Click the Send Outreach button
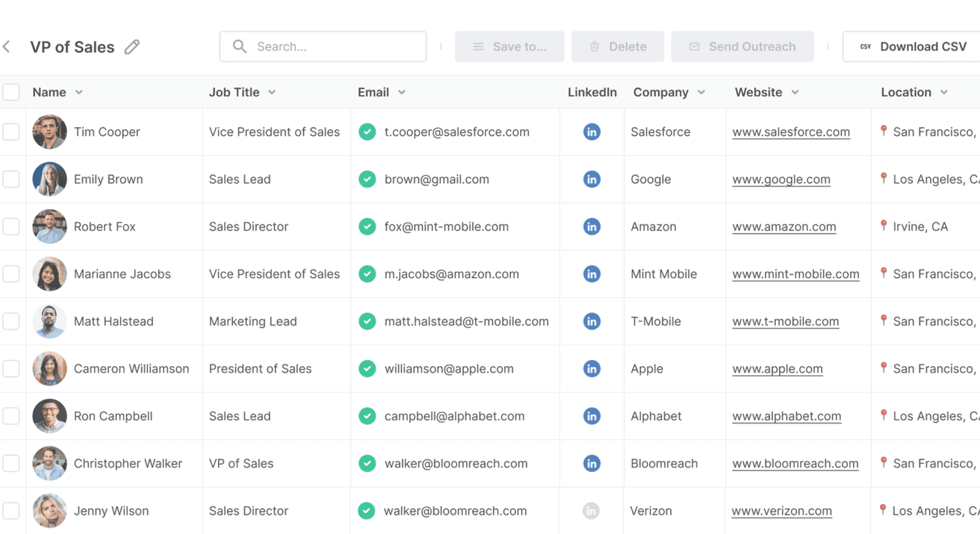Viewport: 980px width, 534px height. coord(742,47)
